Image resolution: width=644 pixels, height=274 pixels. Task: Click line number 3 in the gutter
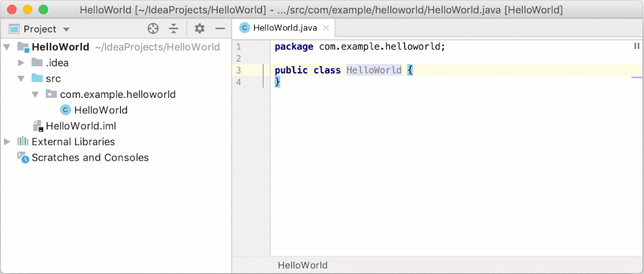[239, 70]
